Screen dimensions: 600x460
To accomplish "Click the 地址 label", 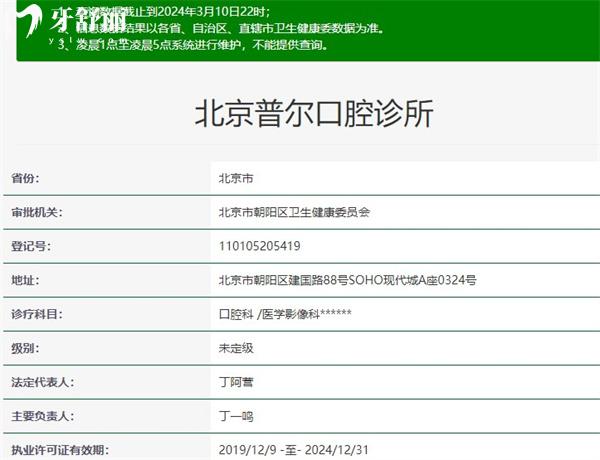I will tap(25, 280).
